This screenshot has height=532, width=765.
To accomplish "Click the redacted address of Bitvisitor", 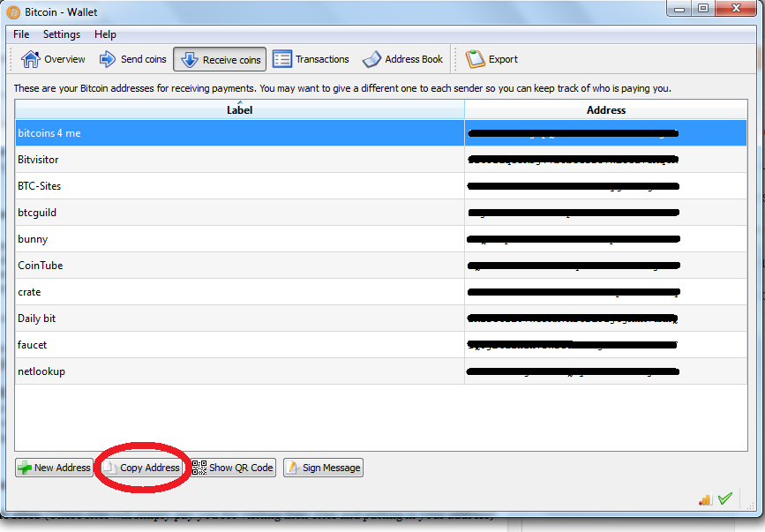I will (573, 160).
